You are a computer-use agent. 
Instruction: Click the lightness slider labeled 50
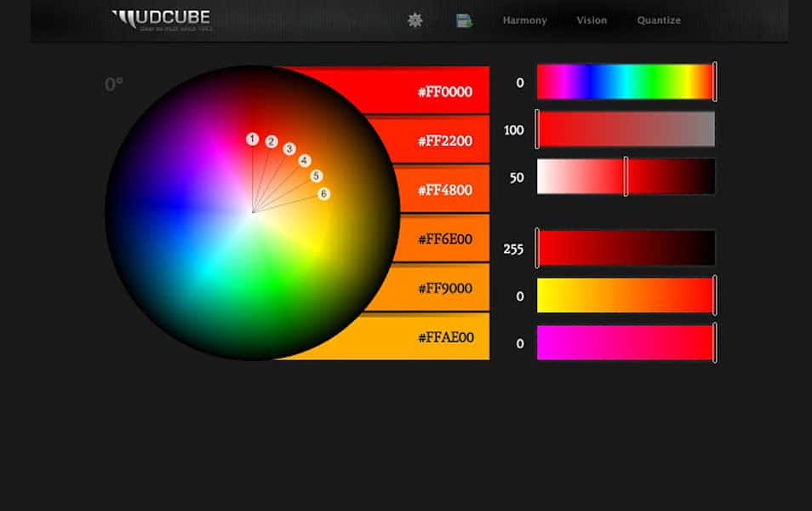[627, 176]
